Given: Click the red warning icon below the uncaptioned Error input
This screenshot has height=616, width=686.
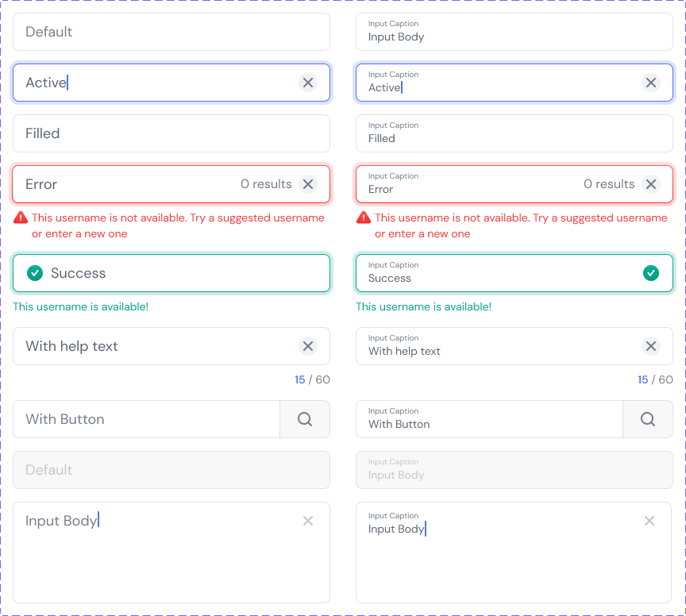Looking at the screenshot, I should coord(21,218).
